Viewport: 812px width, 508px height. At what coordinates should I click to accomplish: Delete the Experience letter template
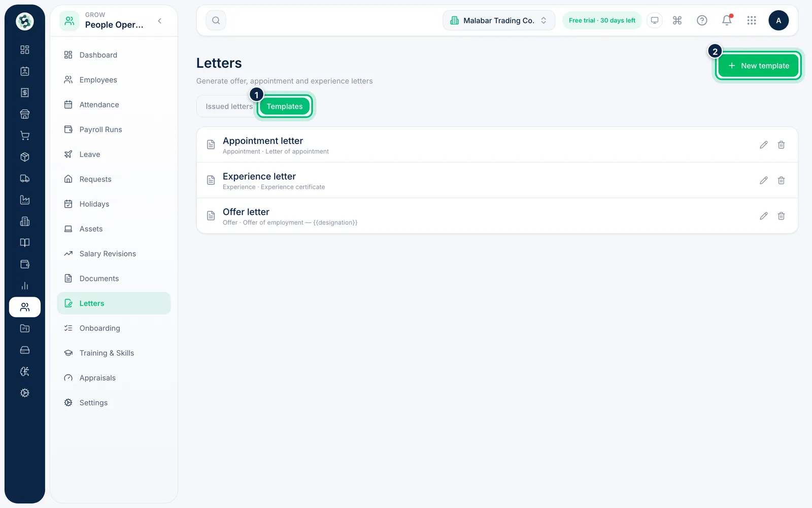pyautogui.click(x=782, y=180)
